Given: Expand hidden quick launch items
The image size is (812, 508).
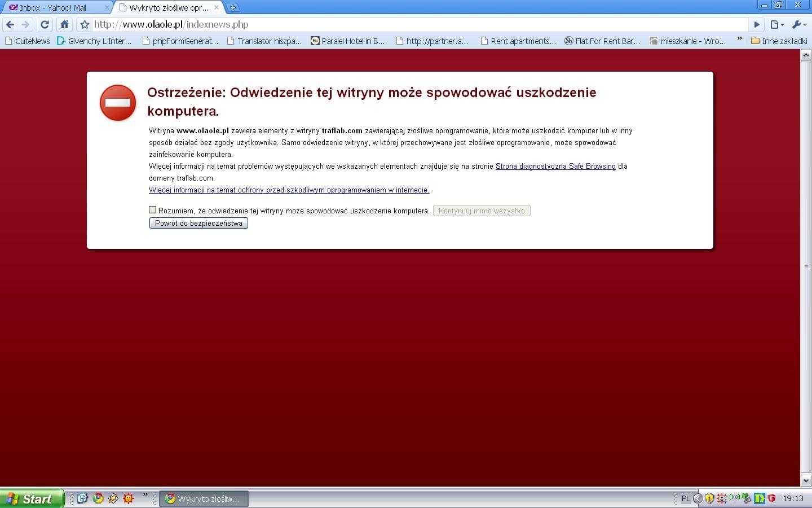Looking at the screenshot, I should tap(145, 495).
